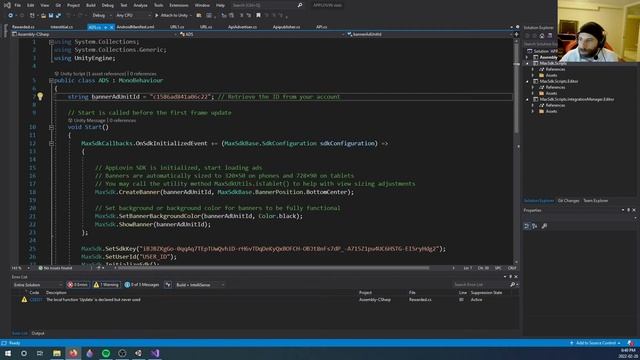This screenshot has width=640, height=360.
Task: Open the Build + IntelliSense dropdown
Action: pyautogui.click(x=200, y=284)
